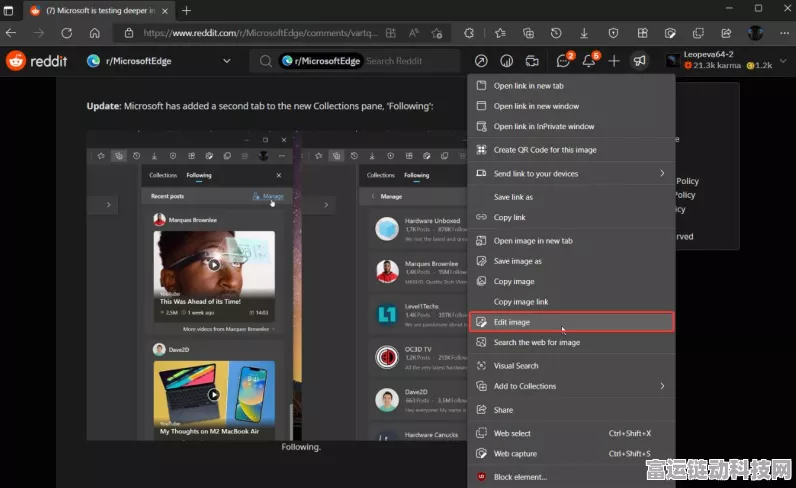The height and width of the screenshot is (488, 796).
Task: Click the address bar URL
Action: click(x=260, y=33)
